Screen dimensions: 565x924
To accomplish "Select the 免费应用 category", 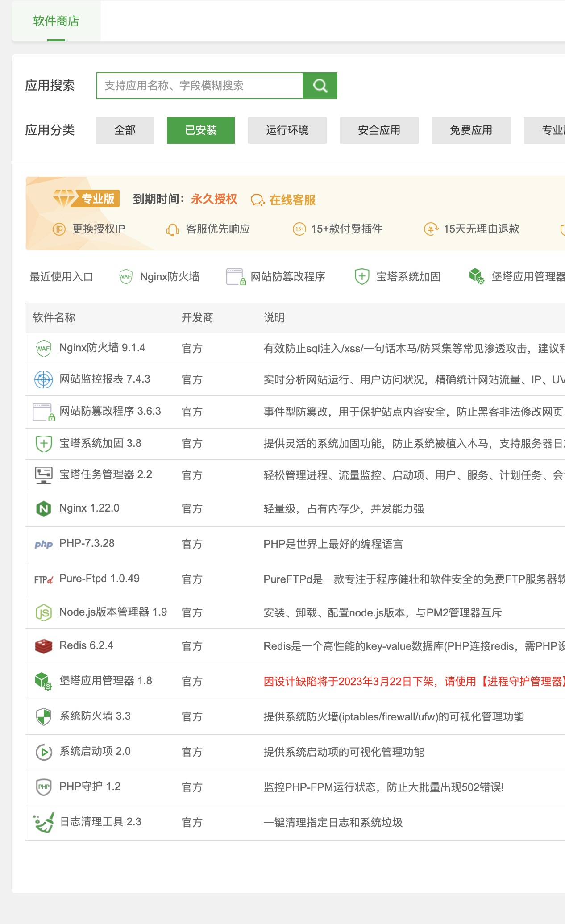I will [x=471, y=130].
